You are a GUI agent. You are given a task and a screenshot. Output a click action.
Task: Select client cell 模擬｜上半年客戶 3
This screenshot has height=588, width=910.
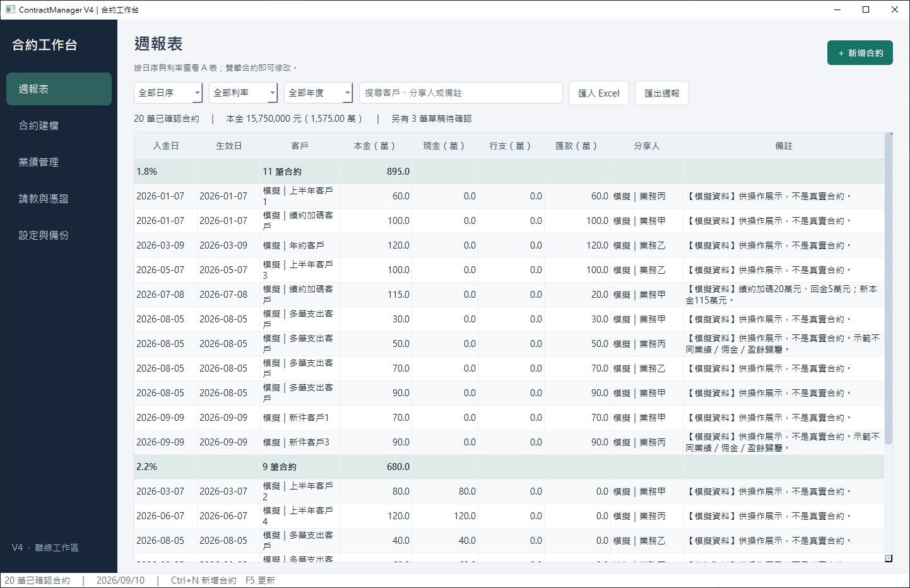pos(300,270)
